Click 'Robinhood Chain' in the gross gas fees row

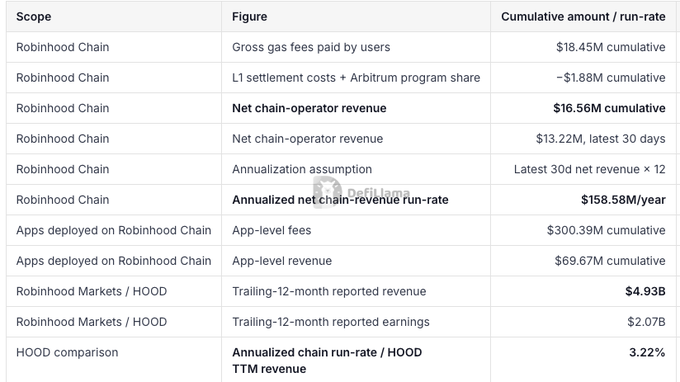[x=62, y=47]
